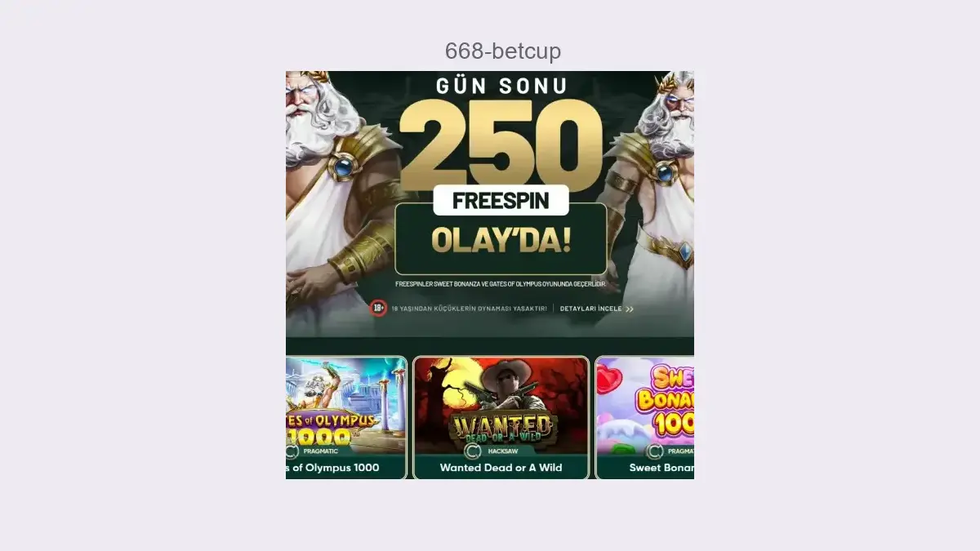Select the Sweet Bonanza game title
Screen dimensions: 980x551
coord(661,468)
